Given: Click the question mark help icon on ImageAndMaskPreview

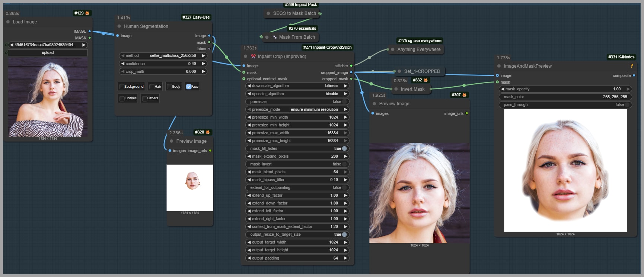Looking at the screenshot, I should tap(631, 66).
